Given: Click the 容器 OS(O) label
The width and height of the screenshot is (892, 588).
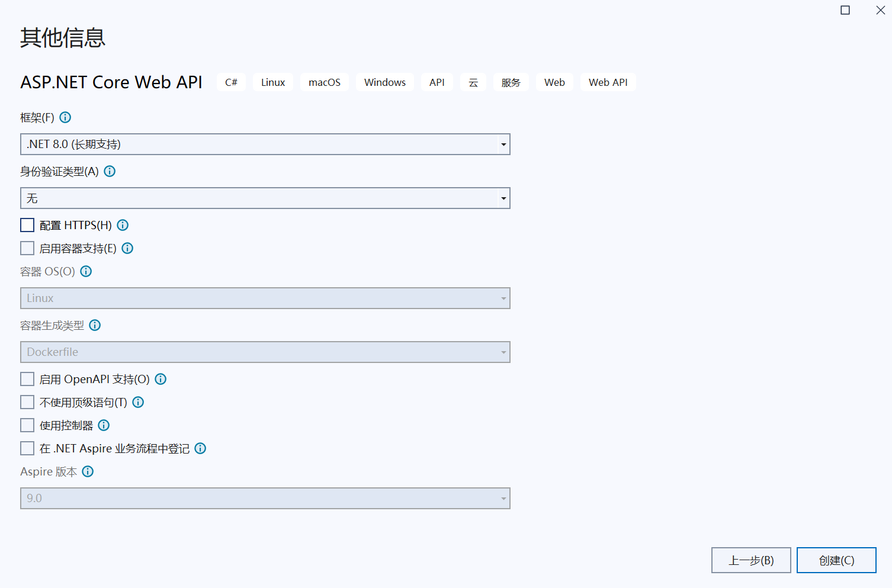Looking at the screenshot, I should (47, 271).
